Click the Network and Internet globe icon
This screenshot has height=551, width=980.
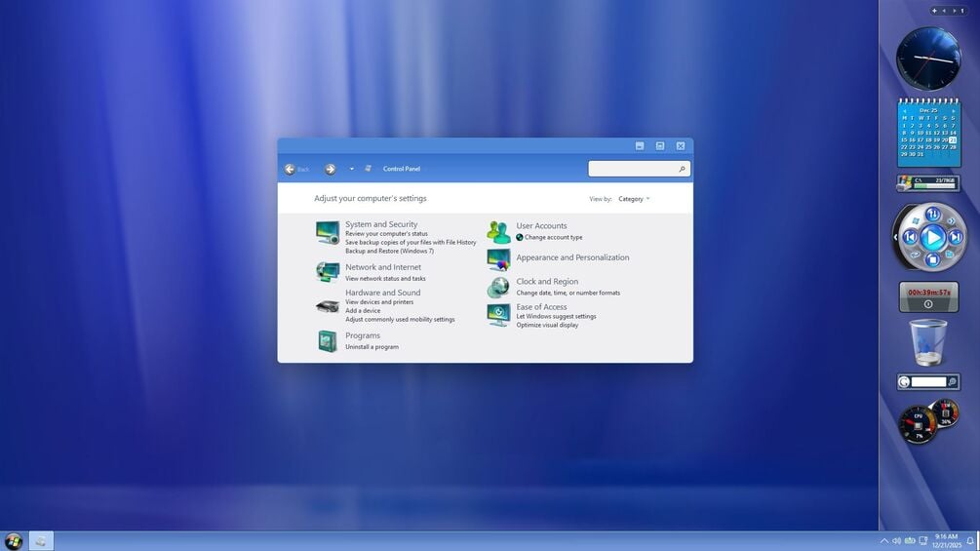click(x=328, y=272)
